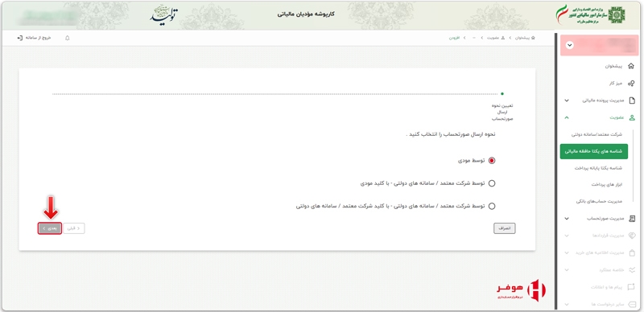Click the عضویت breadcrumb link

[493, 38]
